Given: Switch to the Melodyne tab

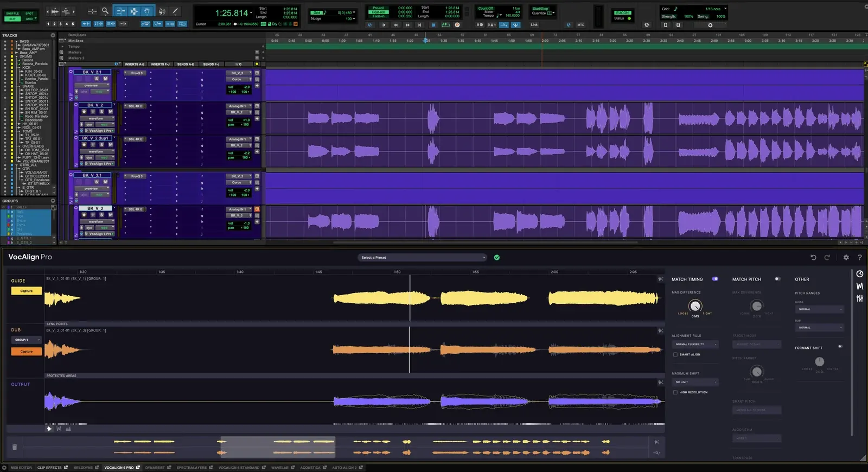Looking at the screenshot, I should (x=86, y=467).
